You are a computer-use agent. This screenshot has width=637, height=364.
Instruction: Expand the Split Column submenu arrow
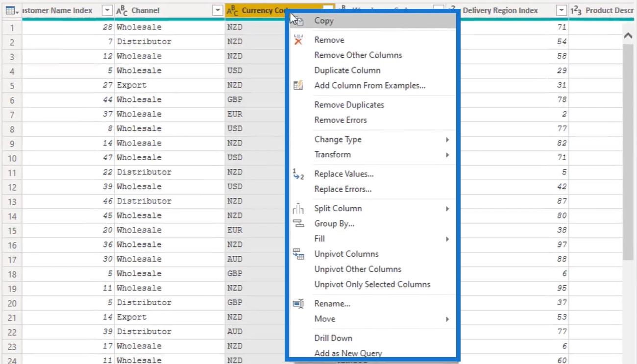pyautogui.click(x=447, y=209)
